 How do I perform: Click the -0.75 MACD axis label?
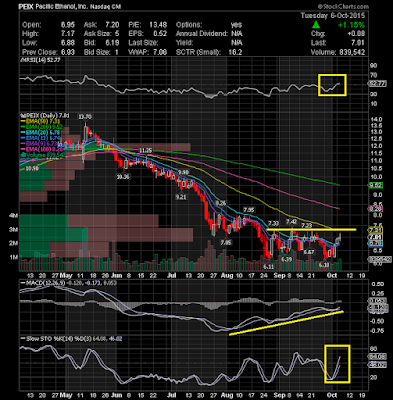pyautogui.click(x=377, y=331)
